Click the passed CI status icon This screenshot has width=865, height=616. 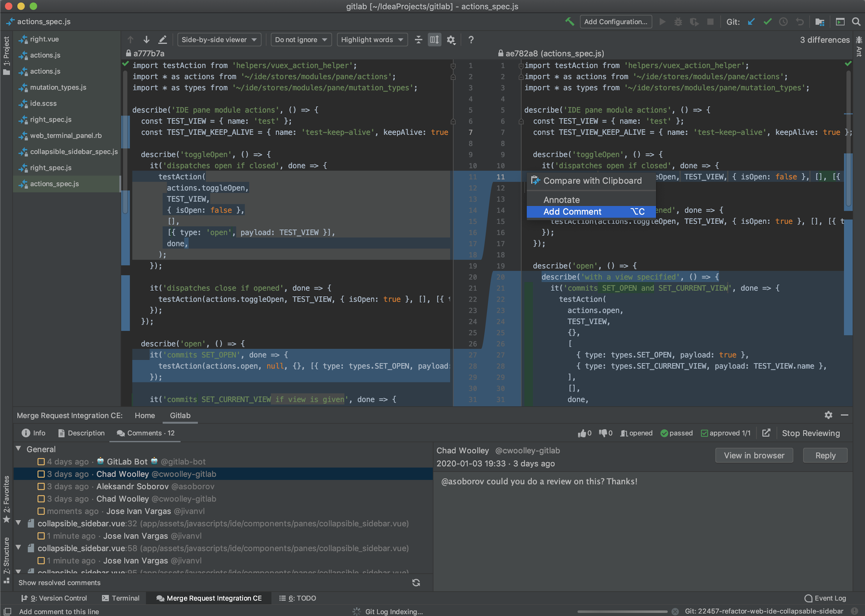[x=664, y=433]
